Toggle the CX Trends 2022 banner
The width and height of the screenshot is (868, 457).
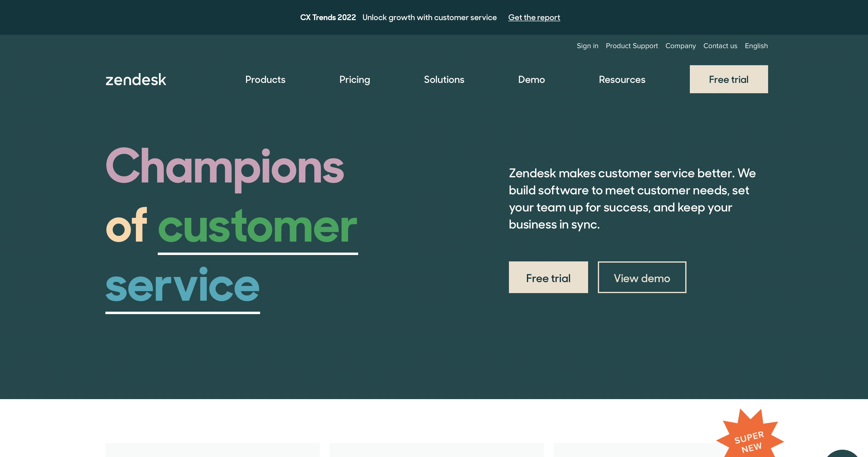click(x=856, y=17)
